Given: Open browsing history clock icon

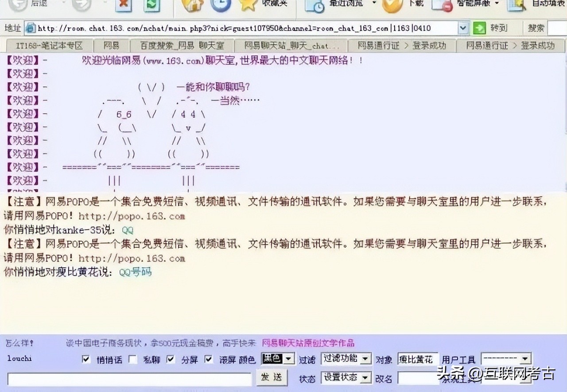Looking at the screenshot, I should (x=221, y=4).
